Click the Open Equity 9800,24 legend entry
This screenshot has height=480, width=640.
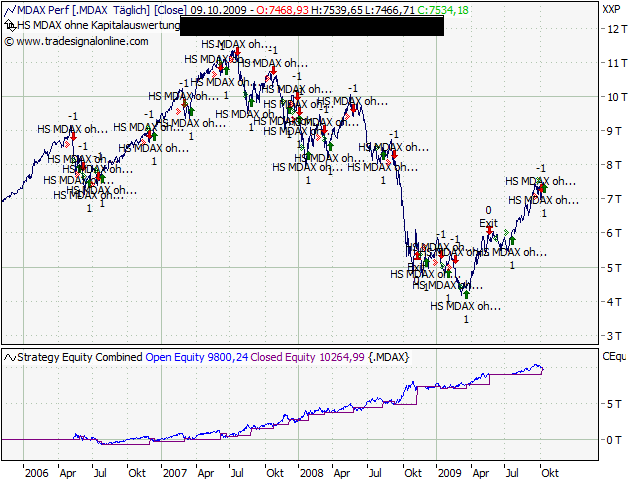196,357
